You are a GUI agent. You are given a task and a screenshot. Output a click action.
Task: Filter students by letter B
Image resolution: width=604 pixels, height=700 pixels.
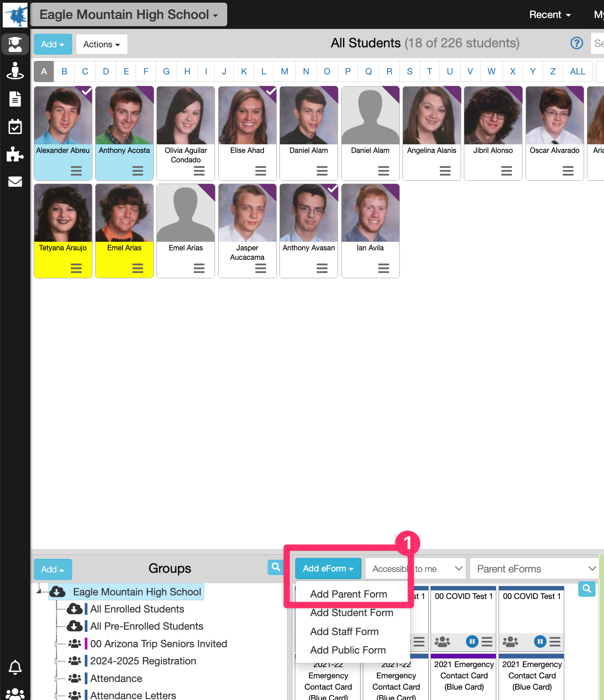point(64,71)
